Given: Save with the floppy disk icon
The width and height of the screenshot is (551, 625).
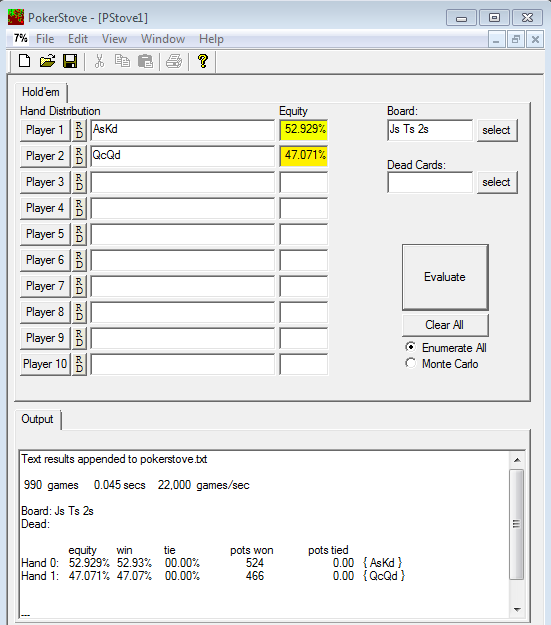Looking at the screenshot, I should pos(70,61).
